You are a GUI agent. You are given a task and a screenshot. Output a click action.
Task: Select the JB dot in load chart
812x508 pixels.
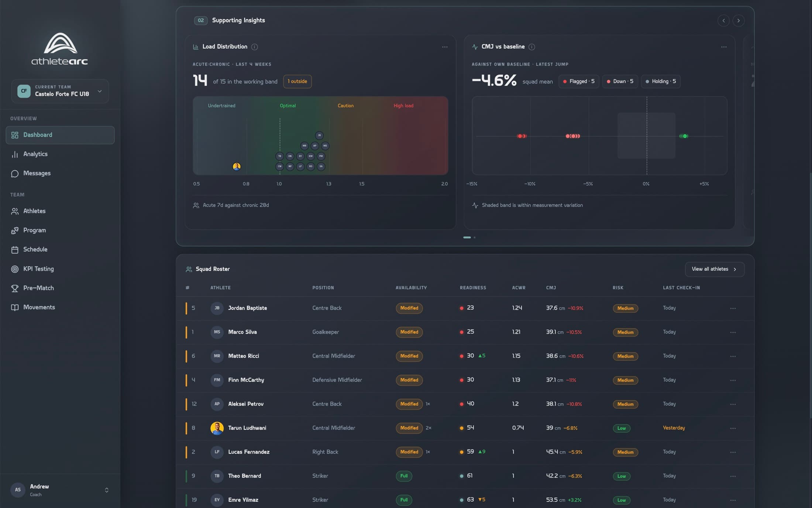coord(319,136)
